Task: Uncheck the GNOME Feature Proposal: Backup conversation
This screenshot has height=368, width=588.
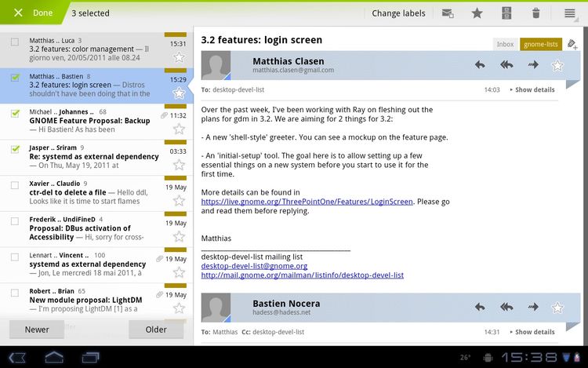Action: pyautogui.click(x=15, y=114)
